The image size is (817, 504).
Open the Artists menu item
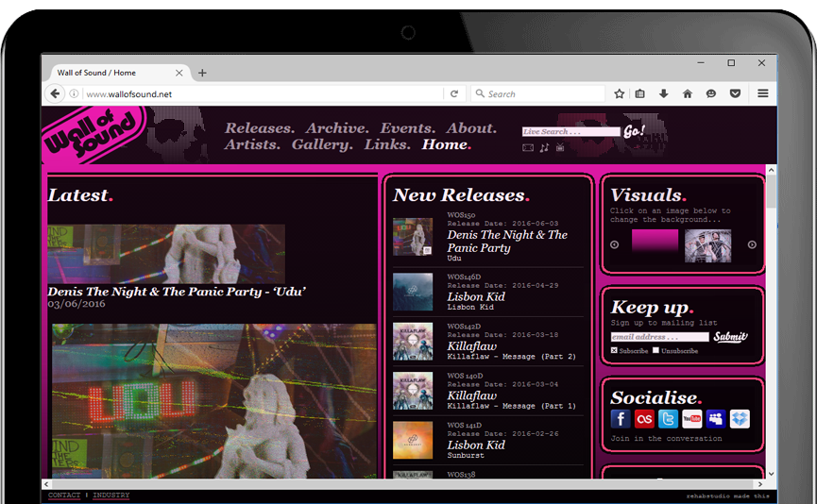point(252,145)
